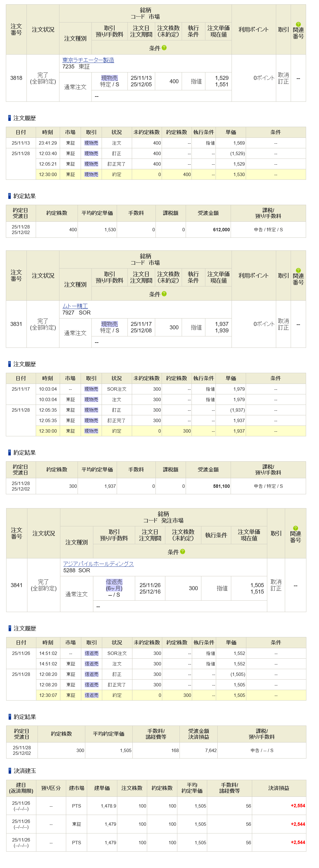
Task: Click the 現物売 label in order 3818 details
Action: (109, 78)
